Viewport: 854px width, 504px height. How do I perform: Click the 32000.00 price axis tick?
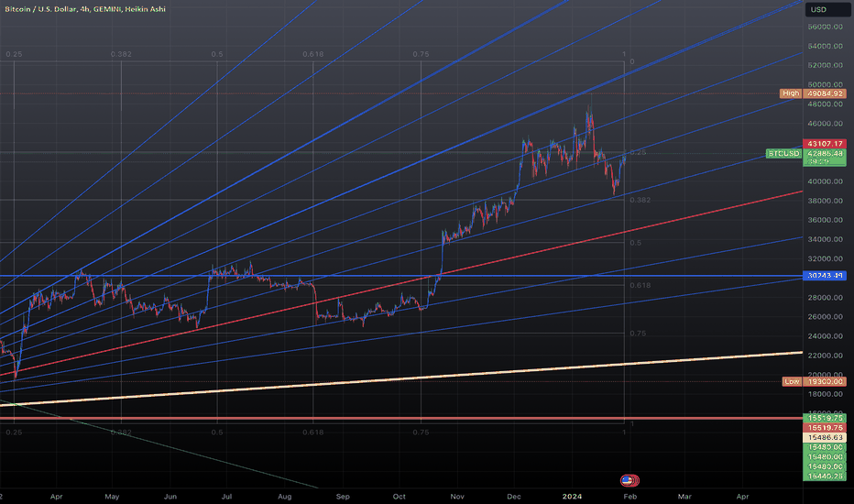[825, 258]
